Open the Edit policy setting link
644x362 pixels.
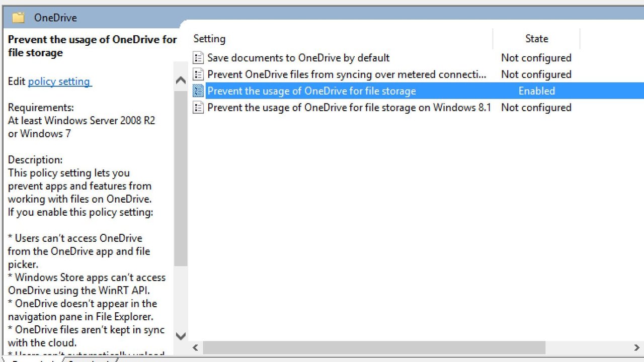pos(59,81)
